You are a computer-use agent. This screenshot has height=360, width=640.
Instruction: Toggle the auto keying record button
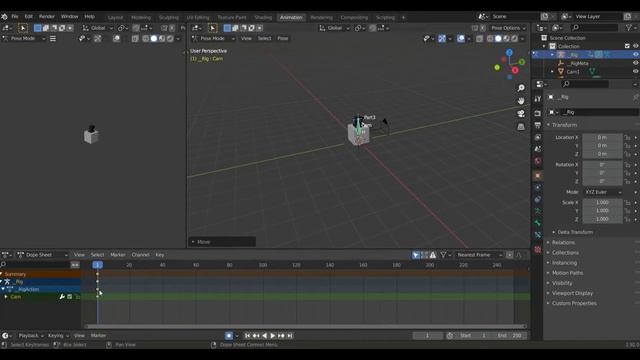pyautogui.click(x=229, y=336)
